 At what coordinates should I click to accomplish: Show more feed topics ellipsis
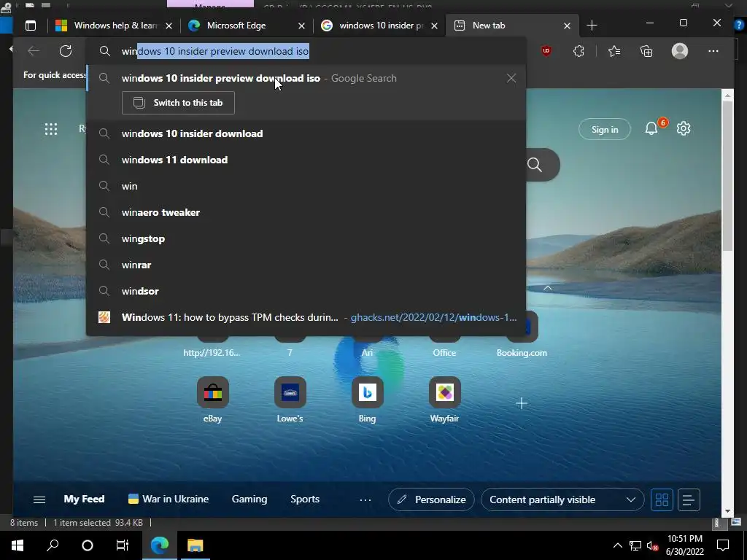(365, 499)
